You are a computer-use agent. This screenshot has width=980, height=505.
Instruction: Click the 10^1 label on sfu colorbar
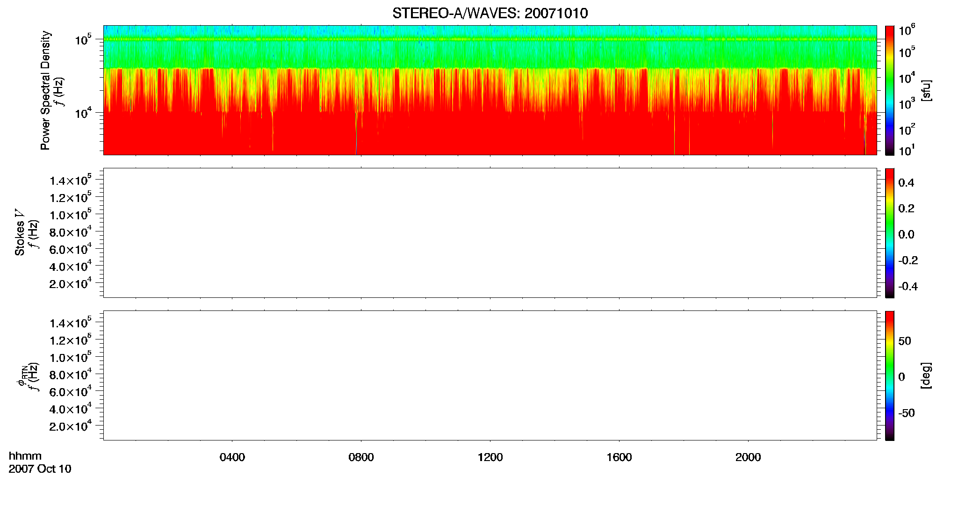pos(907,151)
